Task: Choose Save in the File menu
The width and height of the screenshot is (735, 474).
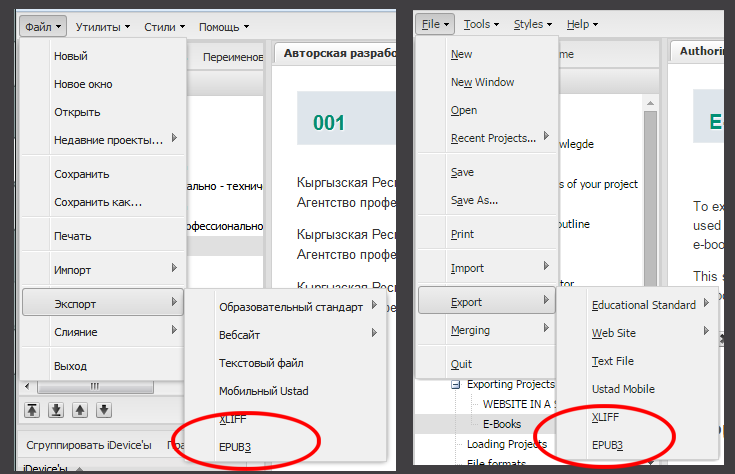Action: click(x=487, y=172)
